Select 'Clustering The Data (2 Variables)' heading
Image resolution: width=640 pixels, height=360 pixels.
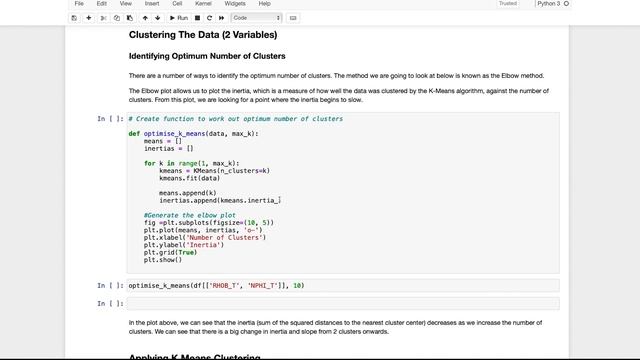click(x=203, y=35)
